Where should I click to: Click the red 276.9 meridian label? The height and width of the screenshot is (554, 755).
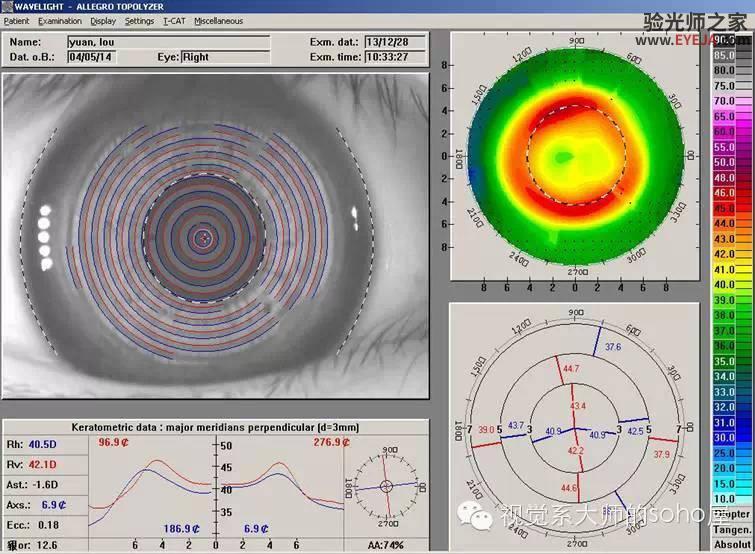pos(332,442)
